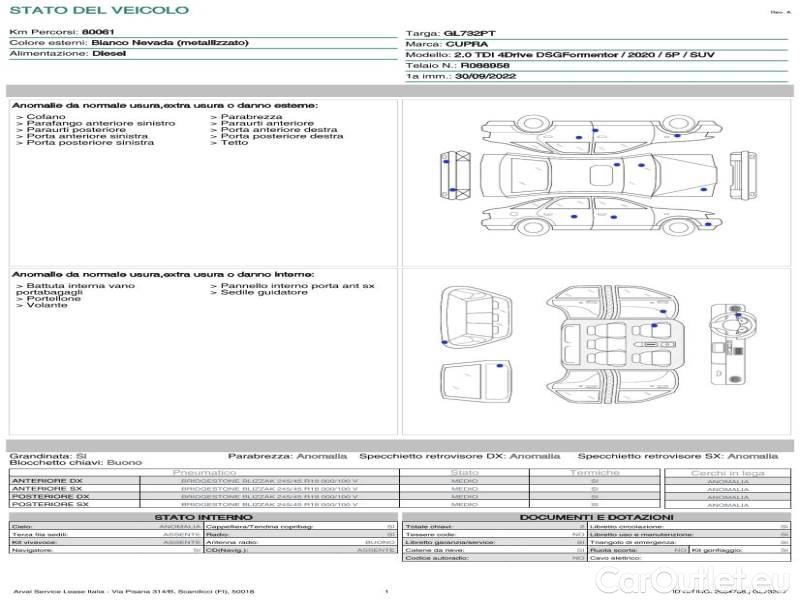Expand the Parabrezza anomaly entry

[246, 117]
